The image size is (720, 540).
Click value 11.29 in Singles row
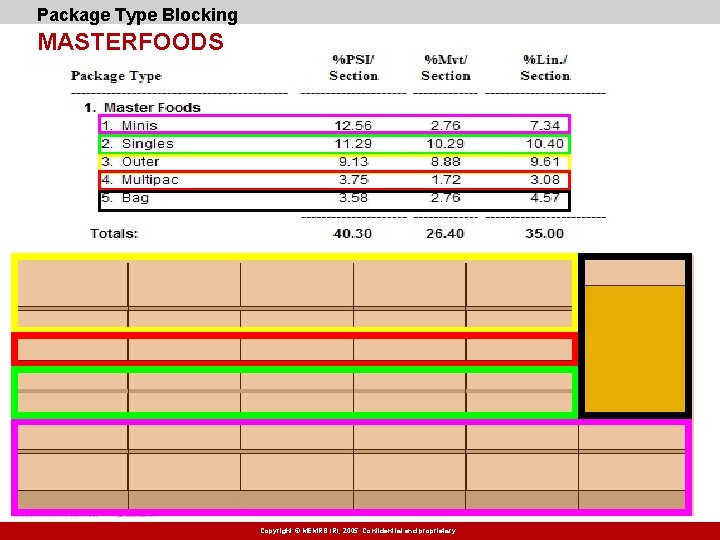click(353, 144)
